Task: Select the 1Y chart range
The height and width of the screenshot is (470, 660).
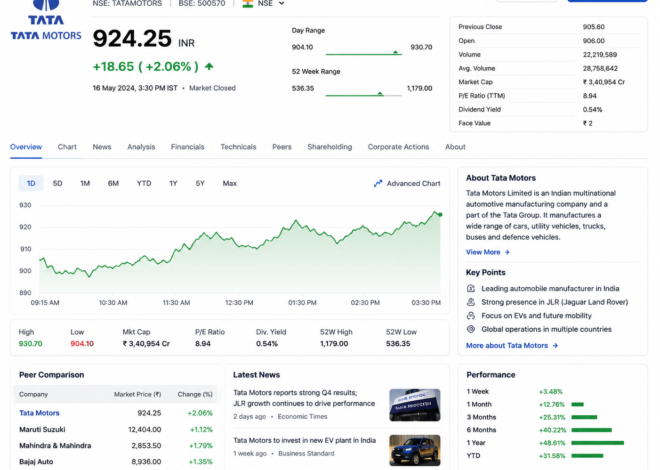Action: point(173,183)
